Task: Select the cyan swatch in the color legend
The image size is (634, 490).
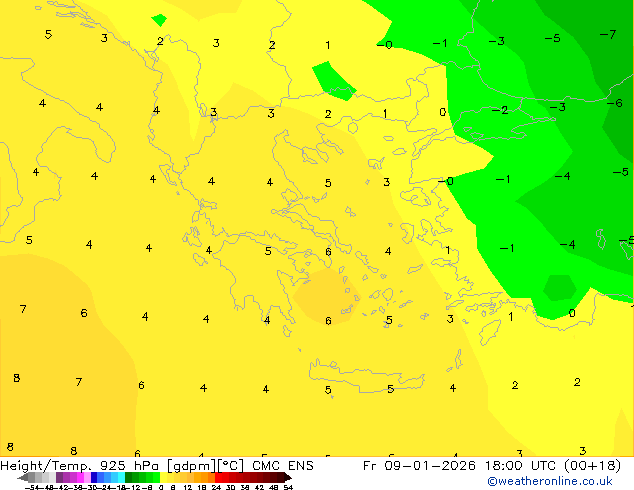Action: (122, 477)
